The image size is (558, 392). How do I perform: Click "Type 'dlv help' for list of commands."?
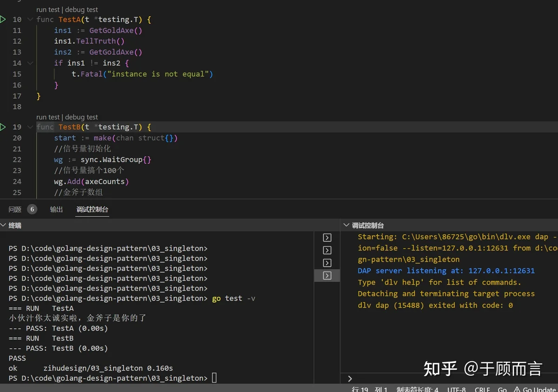pos(439,282)
